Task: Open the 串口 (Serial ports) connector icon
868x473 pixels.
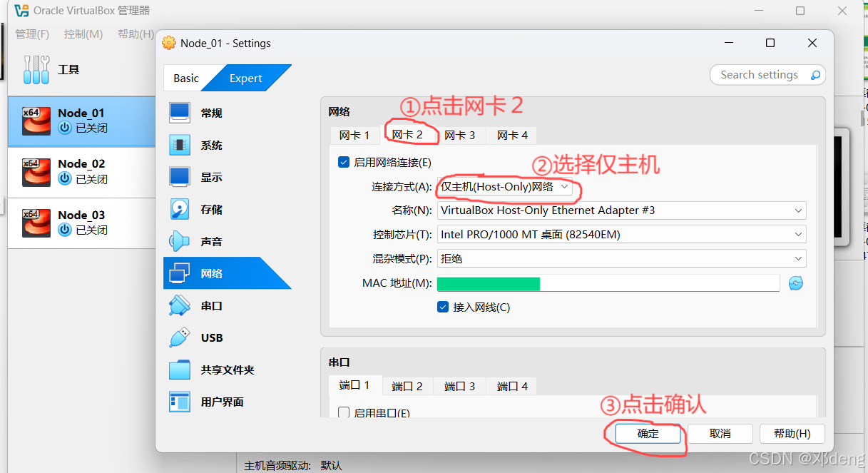Action: (180, 305)
